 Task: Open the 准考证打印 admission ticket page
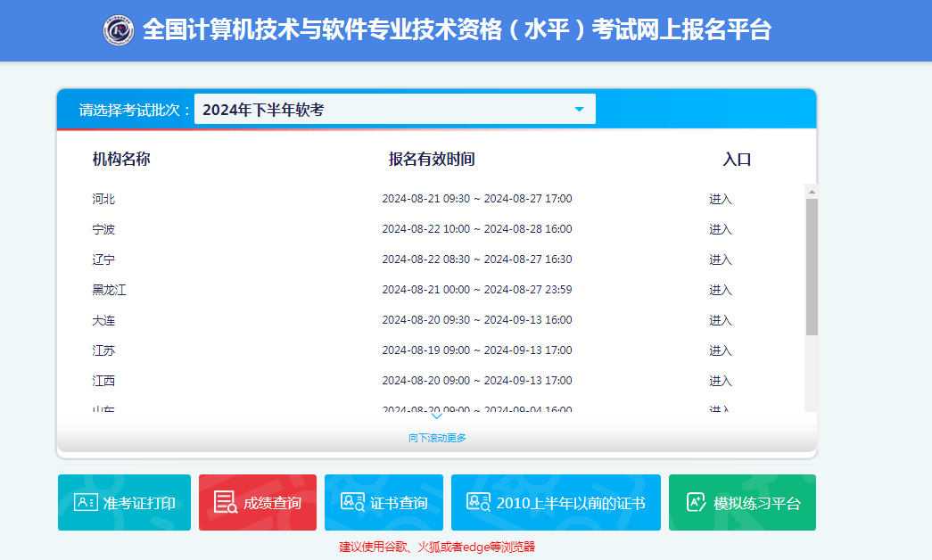coord(123,502)
